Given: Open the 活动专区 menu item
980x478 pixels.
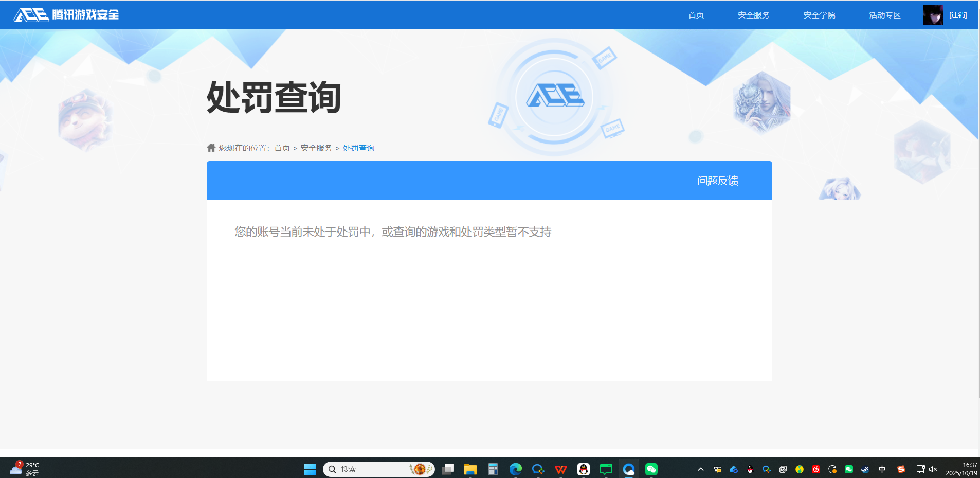Looking at the screenshot, I should point(884,15).
